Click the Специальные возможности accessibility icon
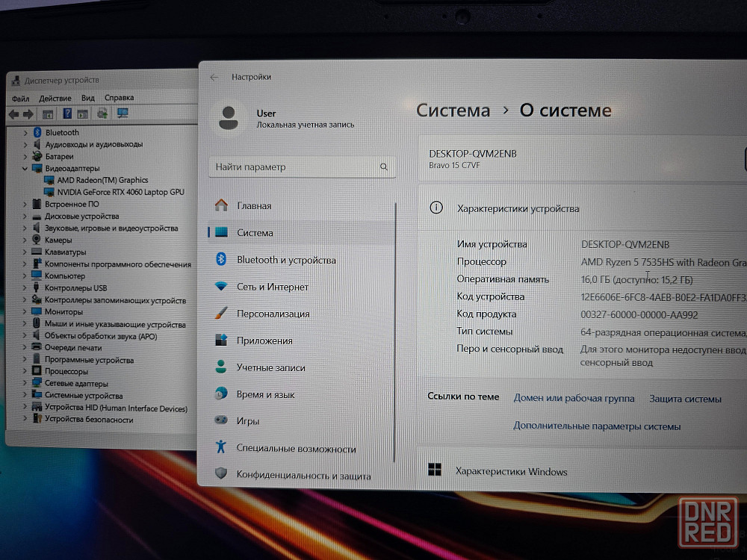The image size is (747, 560). [x=221, y=447]
